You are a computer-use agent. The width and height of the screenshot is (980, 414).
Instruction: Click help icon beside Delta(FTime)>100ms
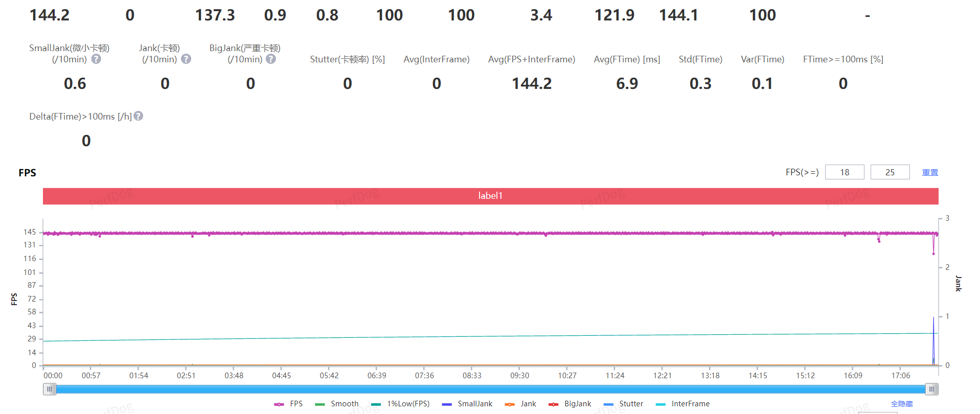[x=139, y=117]
